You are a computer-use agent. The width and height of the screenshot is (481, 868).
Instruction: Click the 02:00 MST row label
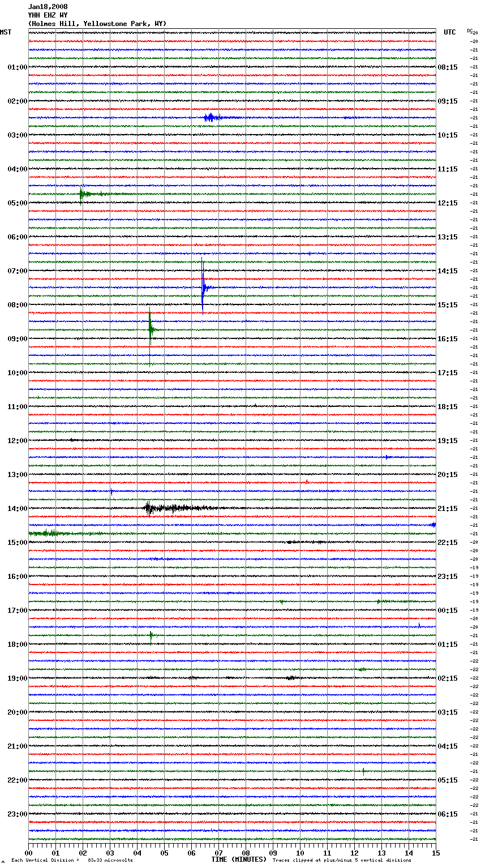pos(18,101)
